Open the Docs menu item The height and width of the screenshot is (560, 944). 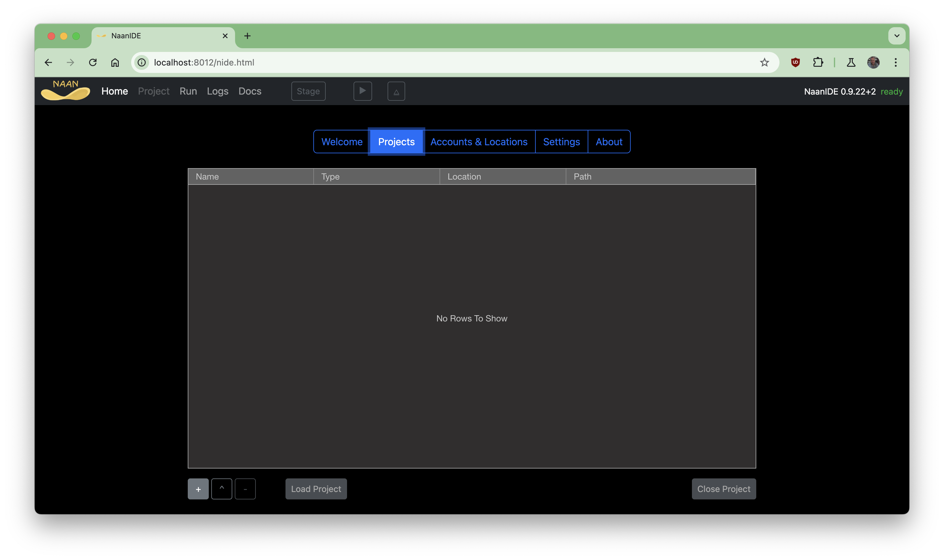[x=249, y=91]
